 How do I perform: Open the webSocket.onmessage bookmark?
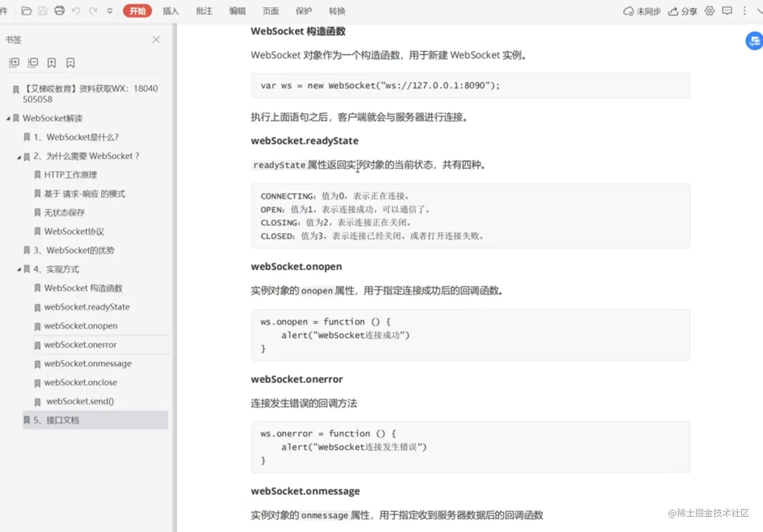[x=88, y=364]
